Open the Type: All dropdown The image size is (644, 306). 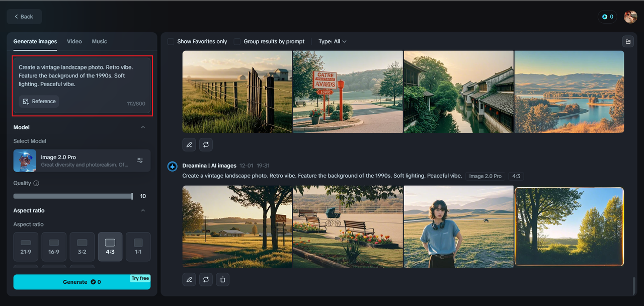click(333, 41)
